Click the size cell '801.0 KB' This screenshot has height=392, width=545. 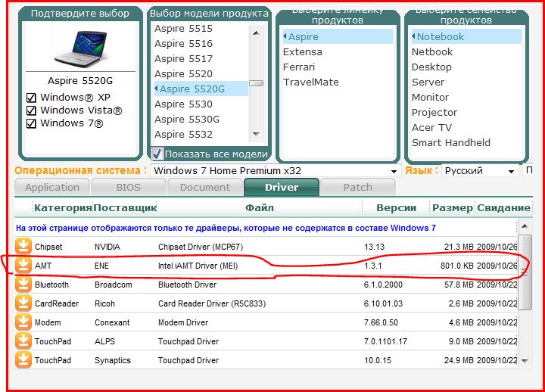pos(457,266)
